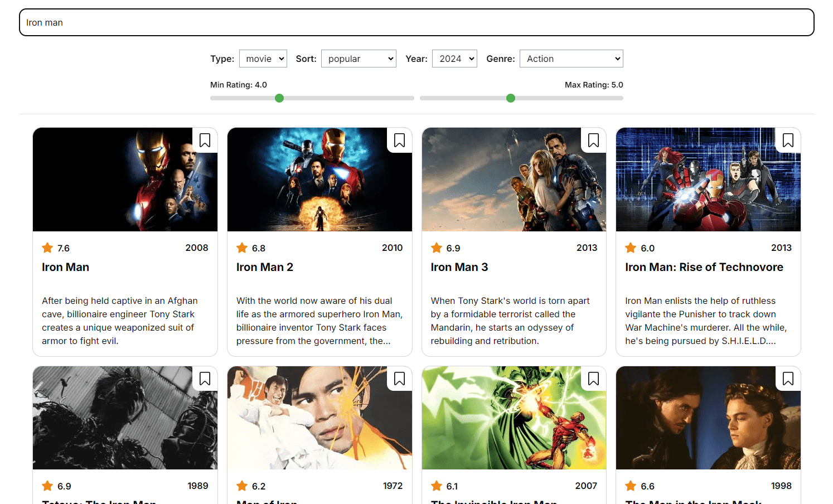Click the 7.6 rating value
This screenshot has width=833, height=504.
pos(64,248)
